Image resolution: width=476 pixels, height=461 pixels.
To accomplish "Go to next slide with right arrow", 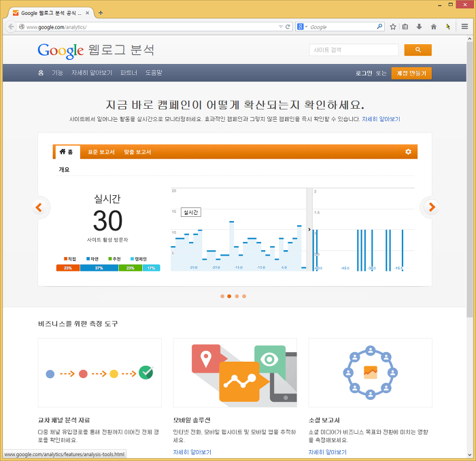I will (x=430, y=207).
